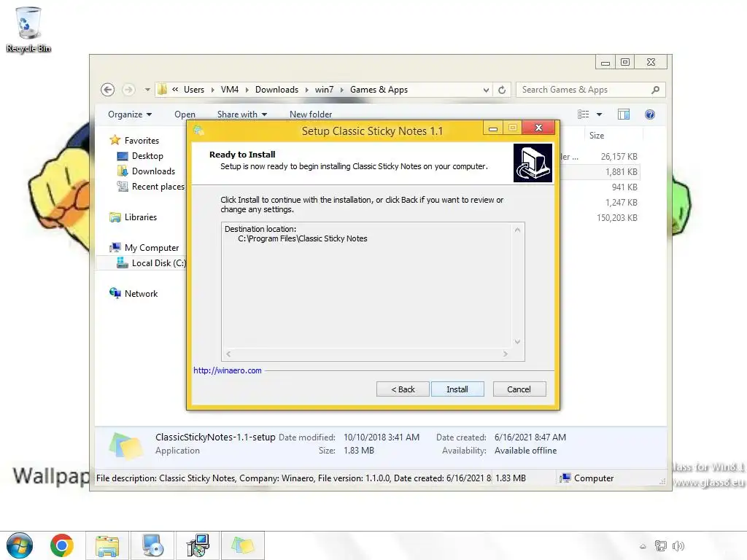The image size is (747, 560).
Task: Minimize the Setup Classic Sticky Notes dialog
Action: coord(493,128)
